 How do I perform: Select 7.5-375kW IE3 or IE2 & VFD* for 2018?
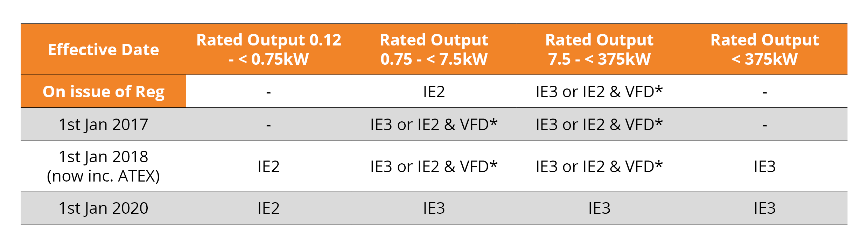point(599,166)
